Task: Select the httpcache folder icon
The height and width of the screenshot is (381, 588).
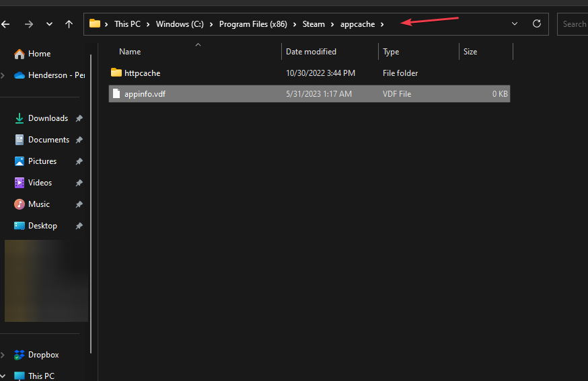Action: [116, 73]
